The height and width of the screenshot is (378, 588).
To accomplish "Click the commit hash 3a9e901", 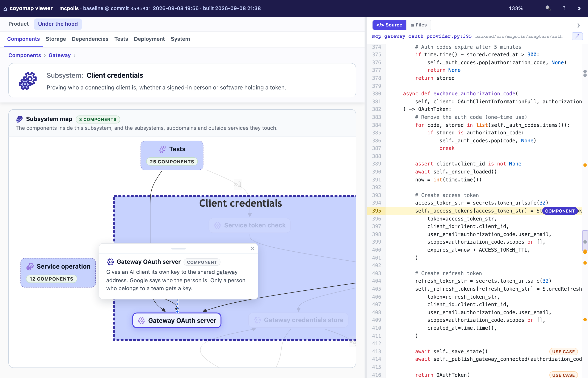I will (x=141, y=8).
